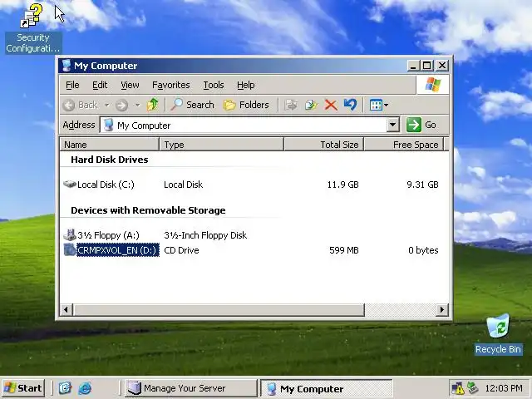
Task: Click the Up folder toolbar icon
Action: pos(153,105)
